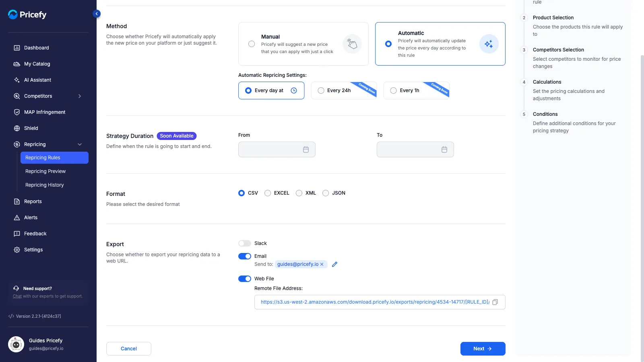Turn off the Web File toggle

click(x=245, y=279)
